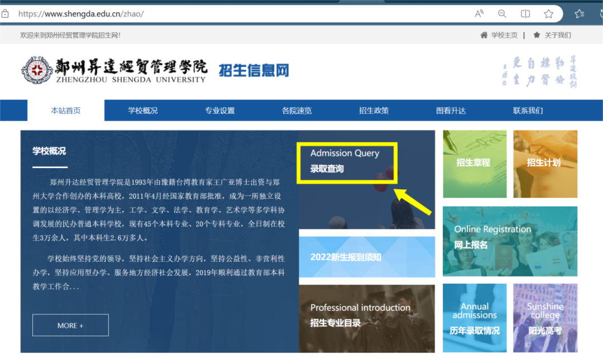Open 联系我们 in the navigation bar
Image resolution: width=603 pixels, height=364 pixels.
click(x=528, y=111)
